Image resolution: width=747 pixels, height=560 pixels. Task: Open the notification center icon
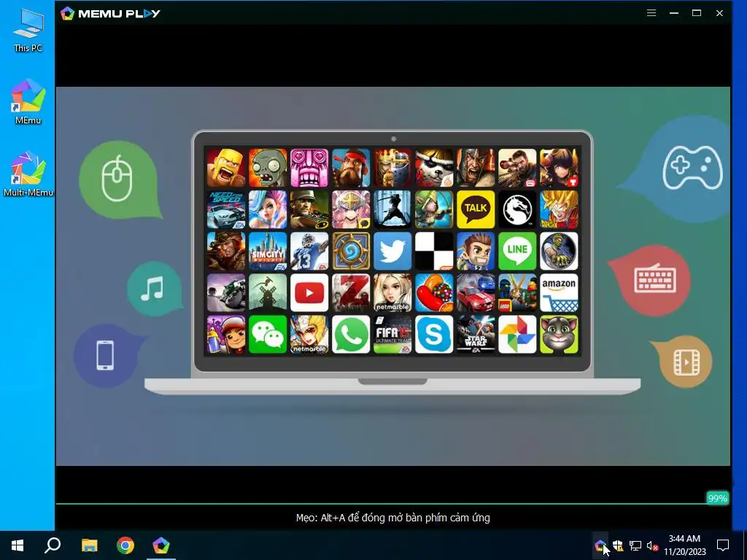point(723,545)
